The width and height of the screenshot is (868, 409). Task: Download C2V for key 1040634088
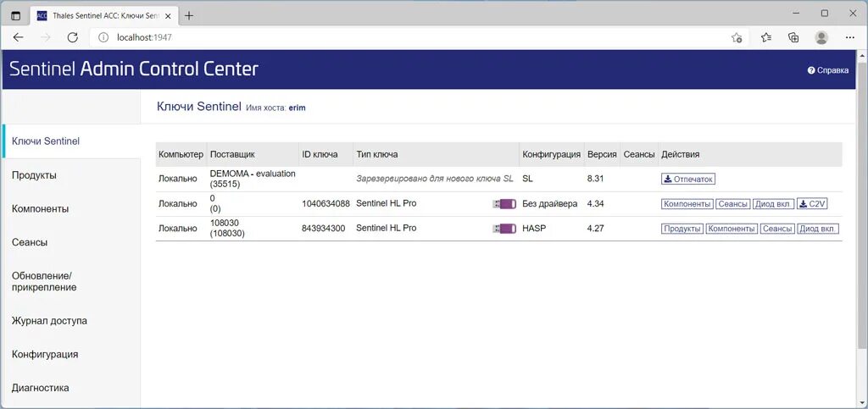[x=812, y=204]
